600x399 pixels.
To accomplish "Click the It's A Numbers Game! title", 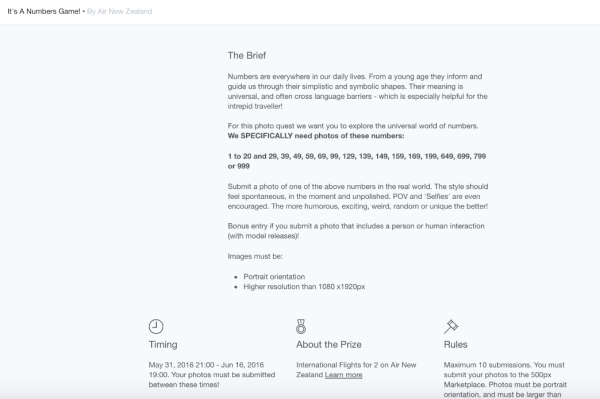I will click(x=44, y=11).
